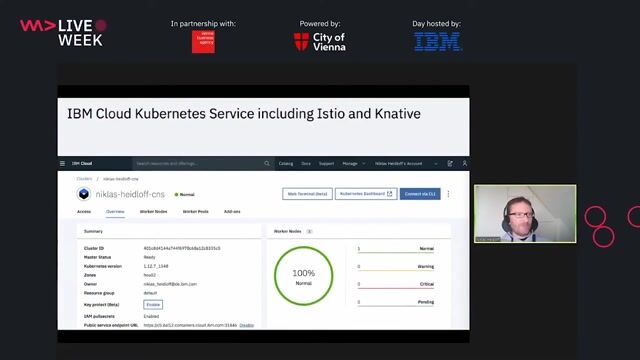Screen dimensions: 640x360
Task: Click the Web Terminal (beta) button
Action: pyautogui.click(x=307, y=194)
